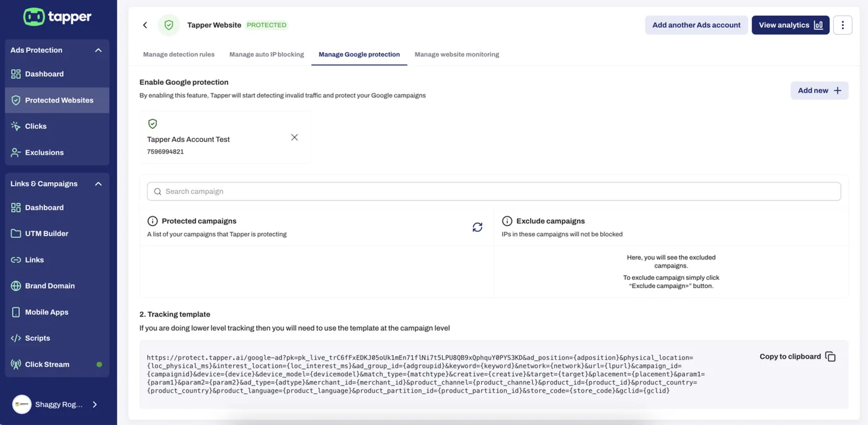Screen dimensions: 868x425
Task: Click the PROTECTED status badge
Action: pyautogui.click(x=267, y=25)
